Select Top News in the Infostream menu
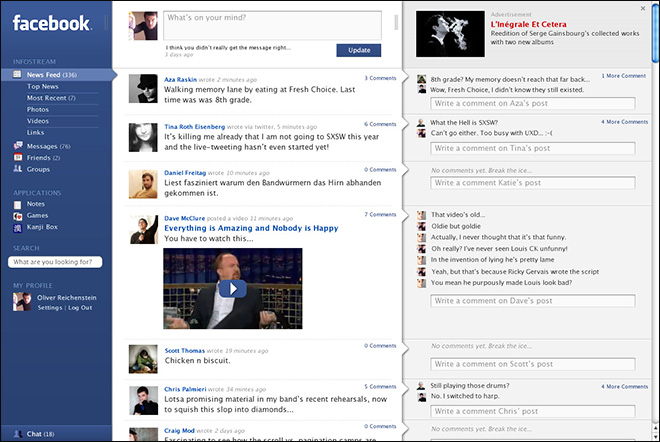Viewport: 660px width, 442px height. tap(42, 87)
